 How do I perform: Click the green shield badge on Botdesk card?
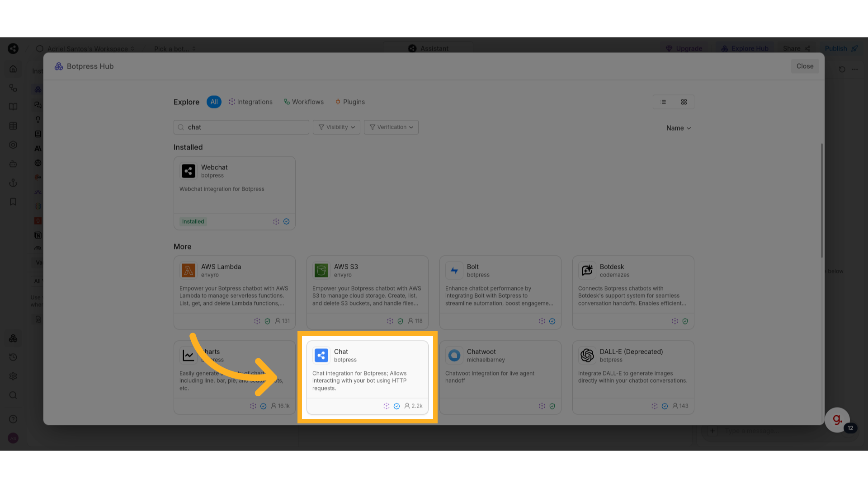click(x=685, y=321)
